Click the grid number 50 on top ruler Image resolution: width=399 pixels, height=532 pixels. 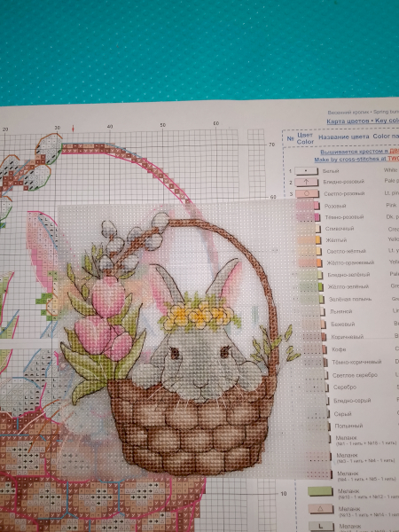pyautogui.click(x=163, y=125)
